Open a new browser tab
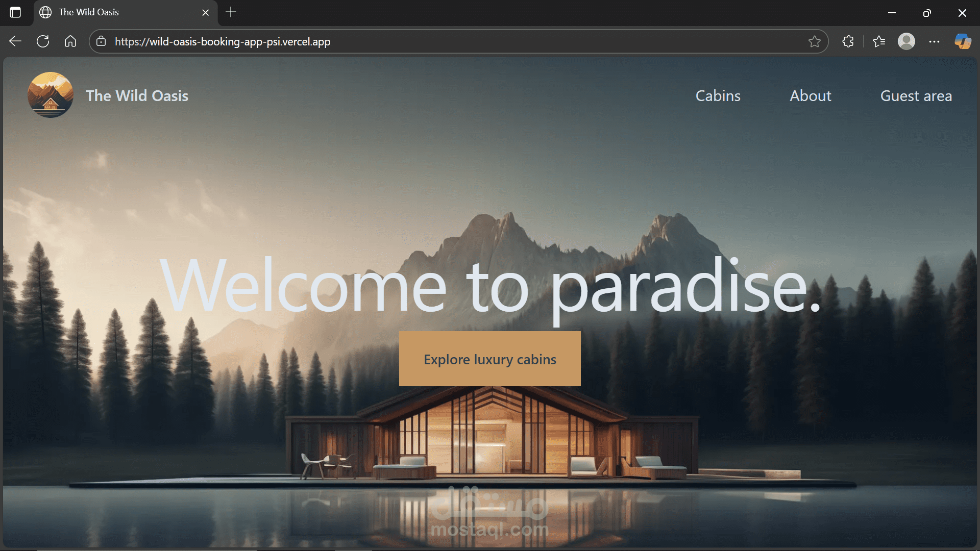980x551 pixels. (x=231, y=12)
